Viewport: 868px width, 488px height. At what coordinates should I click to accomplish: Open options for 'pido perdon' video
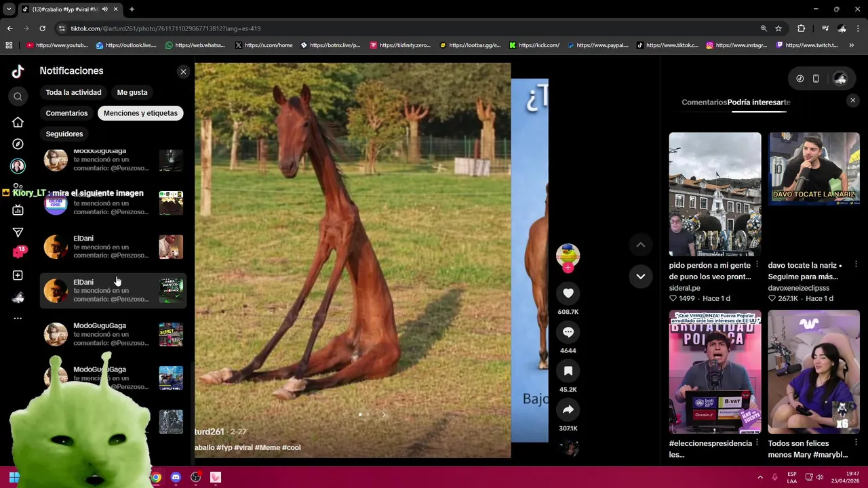pyautogui.click(x=757, y=264)
